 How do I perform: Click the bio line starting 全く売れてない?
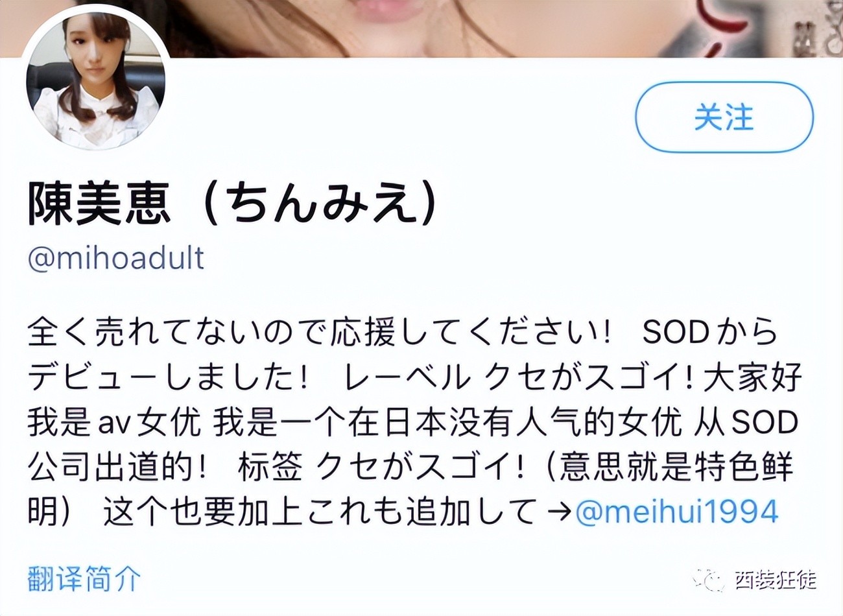[402, 332]
